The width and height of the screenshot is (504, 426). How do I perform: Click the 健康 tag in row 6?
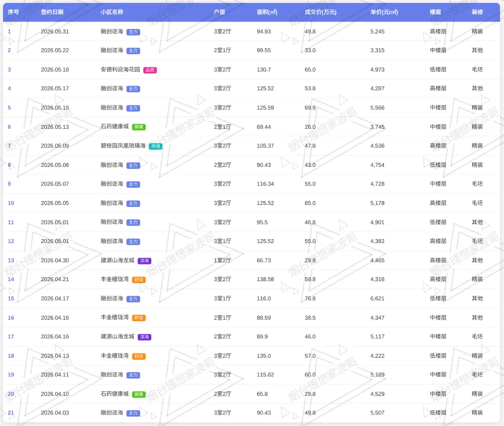139,127
